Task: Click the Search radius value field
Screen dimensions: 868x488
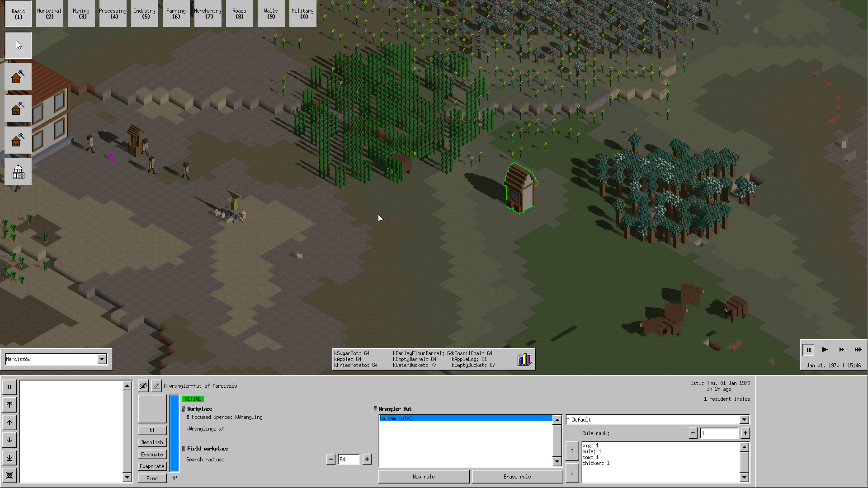Action: (349, 460)
